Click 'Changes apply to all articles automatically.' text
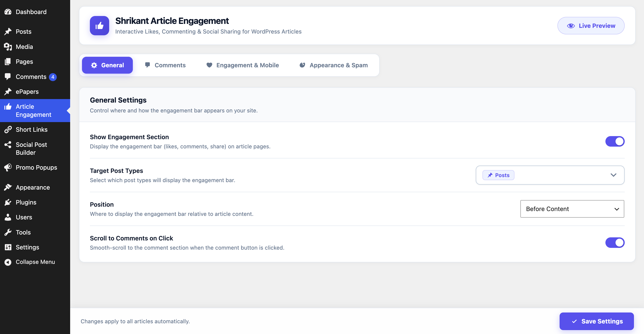This screenshot has height=334, width=644. point(135,321)
